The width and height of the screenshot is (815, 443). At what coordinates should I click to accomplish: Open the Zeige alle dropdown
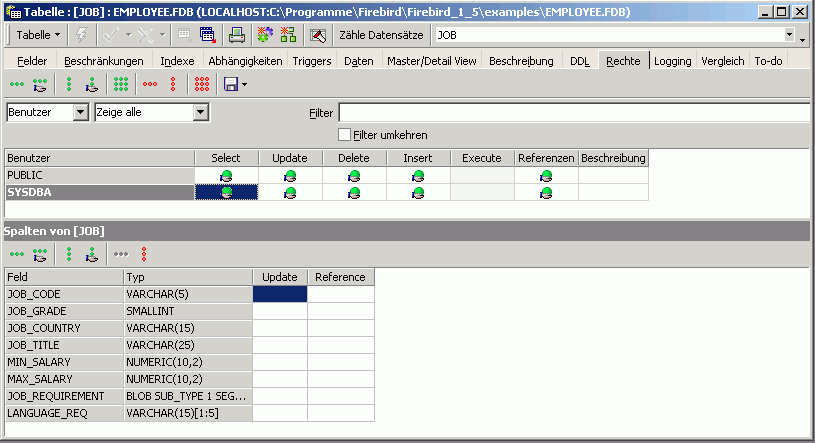(201, 112)
